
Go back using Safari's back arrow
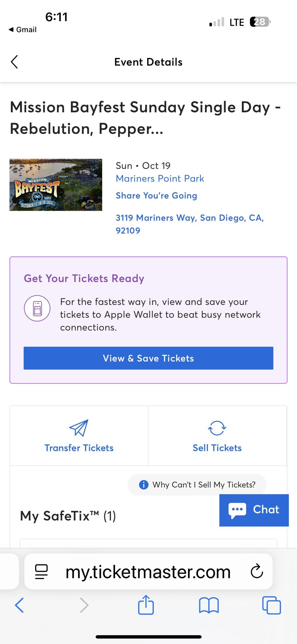pos(19,605)
